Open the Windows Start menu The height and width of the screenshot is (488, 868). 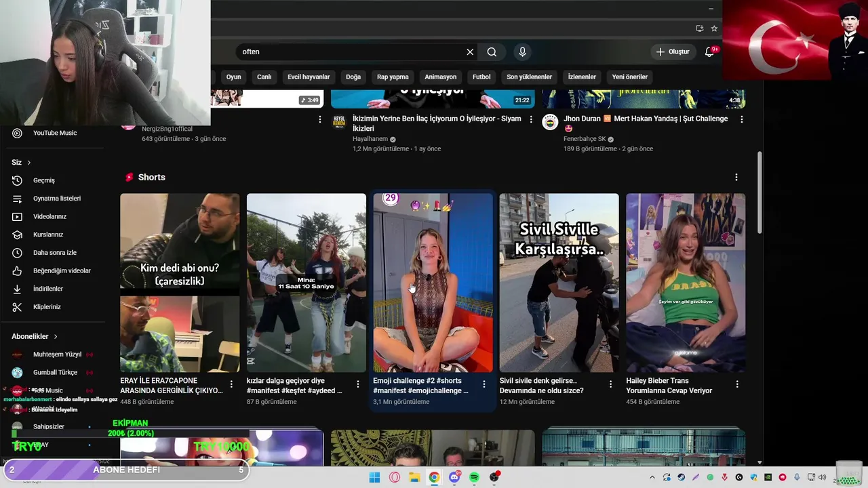pyautogui.click(x=374, y=477)
